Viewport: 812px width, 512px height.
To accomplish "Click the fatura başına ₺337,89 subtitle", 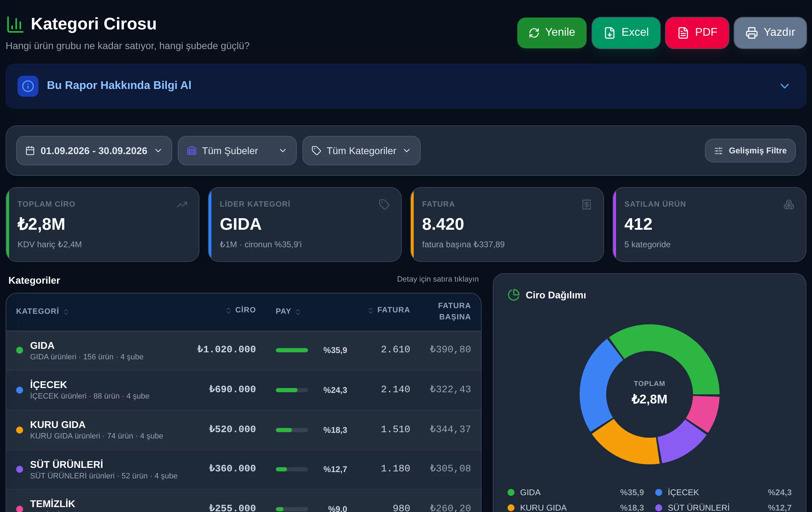I will pyautogui.click(x=463, y=244).
